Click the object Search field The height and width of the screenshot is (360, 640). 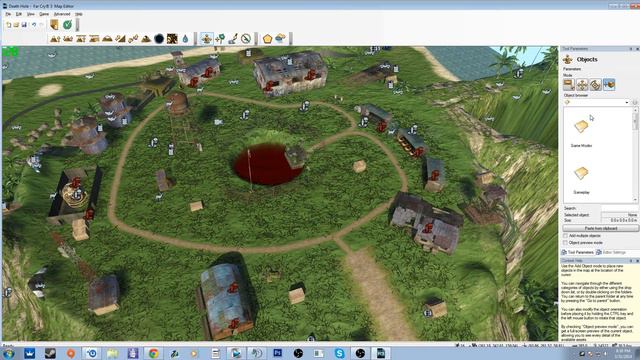[x=619, y=208]
